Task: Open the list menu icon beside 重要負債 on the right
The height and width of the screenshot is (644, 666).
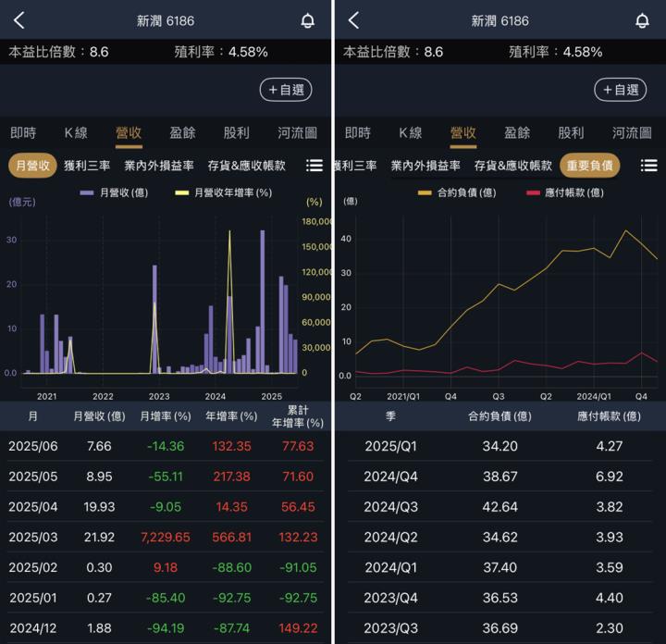Action: [x=648, y=166]
